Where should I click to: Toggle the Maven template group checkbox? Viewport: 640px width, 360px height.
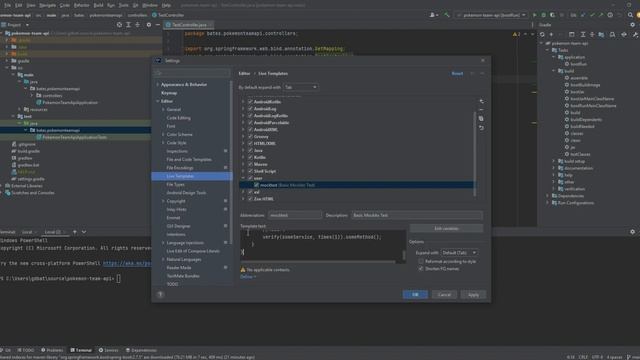[250, 164]
